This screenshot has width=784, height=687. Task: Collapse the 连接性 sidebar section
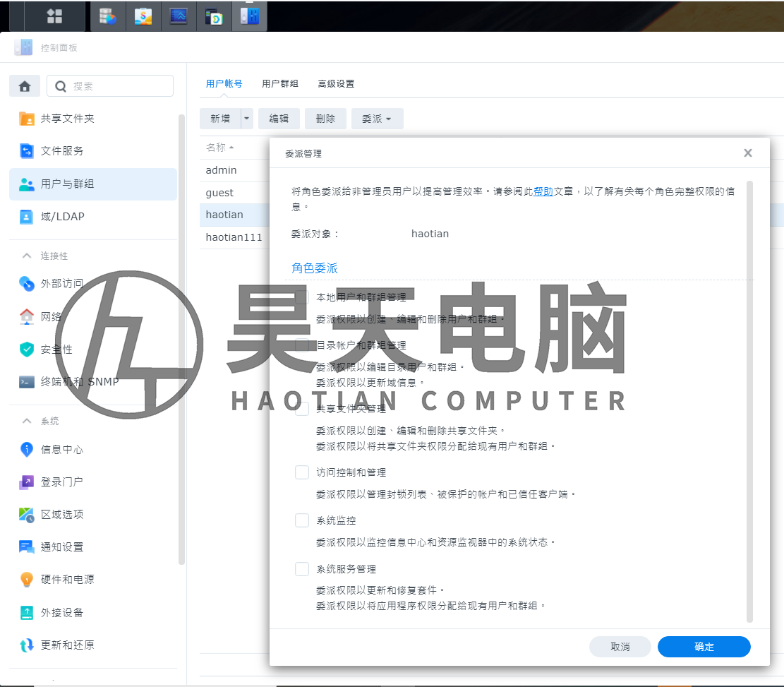click(26, 256)
